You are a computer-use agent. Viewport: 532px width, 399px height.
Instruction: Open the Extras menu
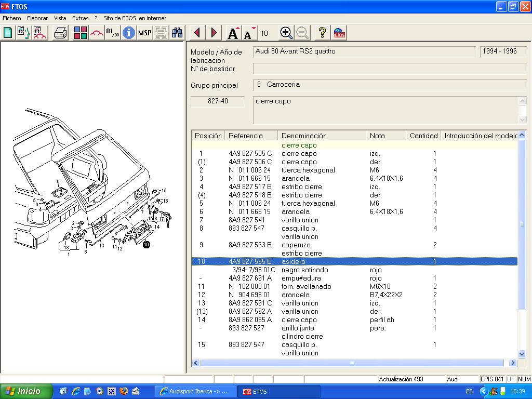coord(80,18)
